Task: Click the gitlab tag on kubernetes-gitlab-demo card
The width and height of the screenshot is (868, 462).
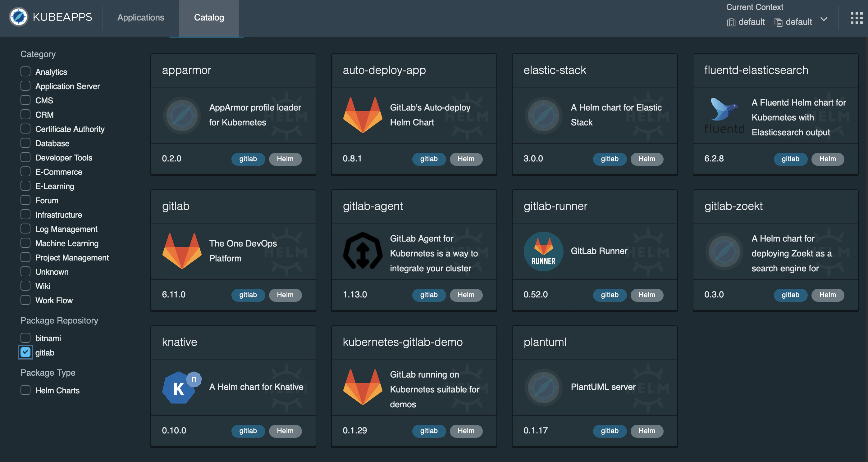Action: point(429,431)
